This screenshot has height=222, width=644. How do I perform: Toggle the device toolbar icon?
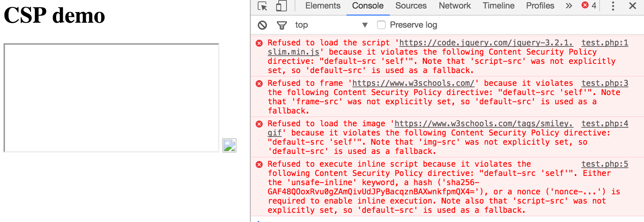[x=281, y=6]
